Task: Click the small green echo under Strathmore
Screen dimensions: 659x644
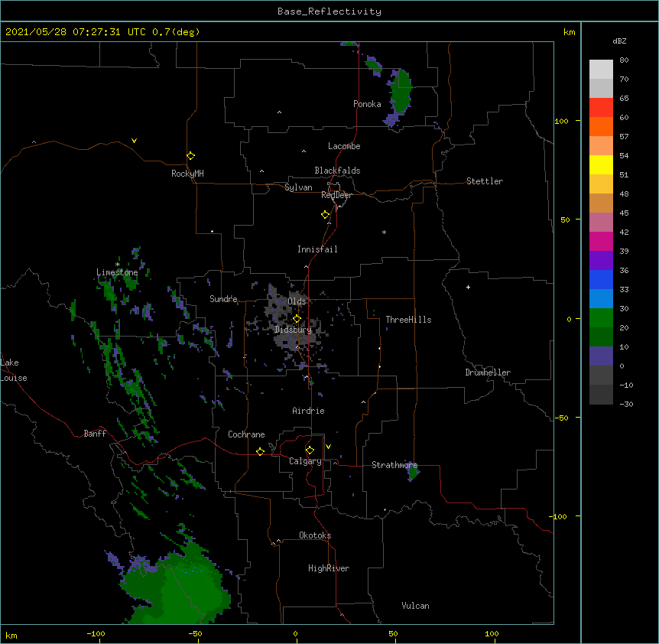Action: click(414, 473)
